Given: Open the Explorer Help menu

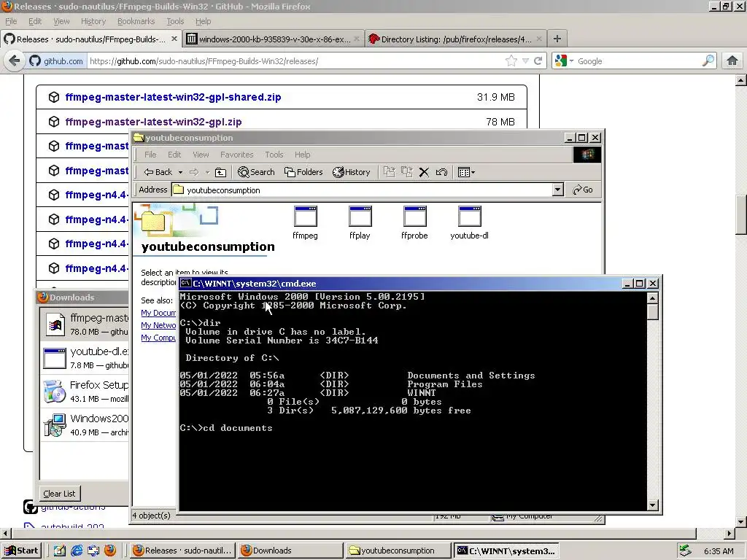Looking at the screenshot, I should [x=302, y=155].
